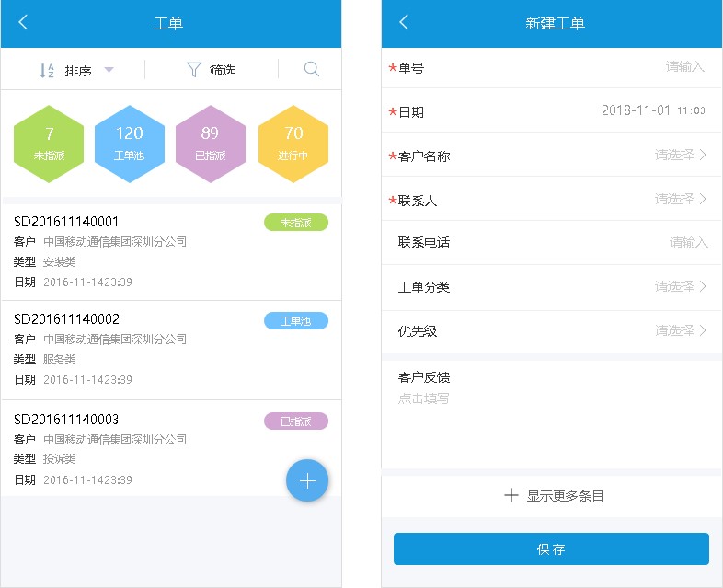Open search with the magnifier icon
Viewport: 723px width, 588px height.
[312, 70]
